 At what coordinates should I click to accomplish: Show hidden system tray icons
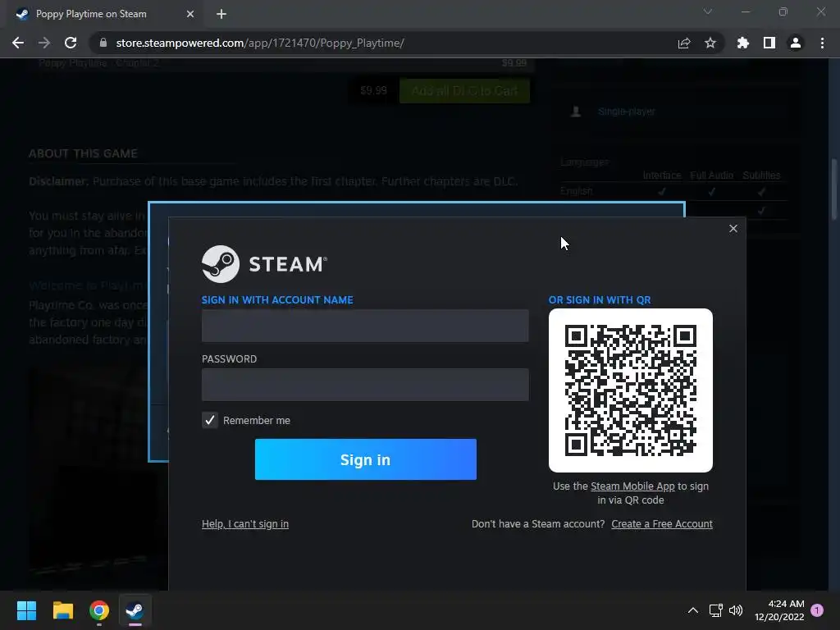[692, 610]
